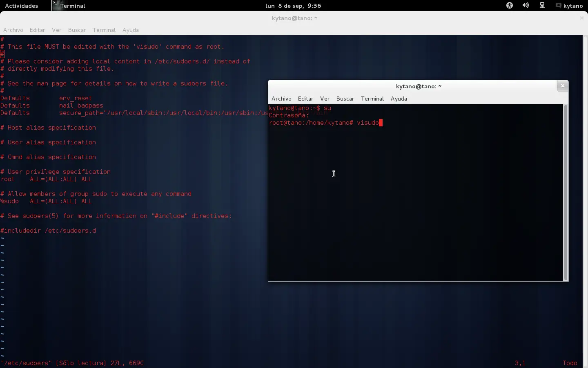The height and width of the screenshot is (368, 588).
Task: Open Buscar menu in background terminal
Action: tap(77, 30)
